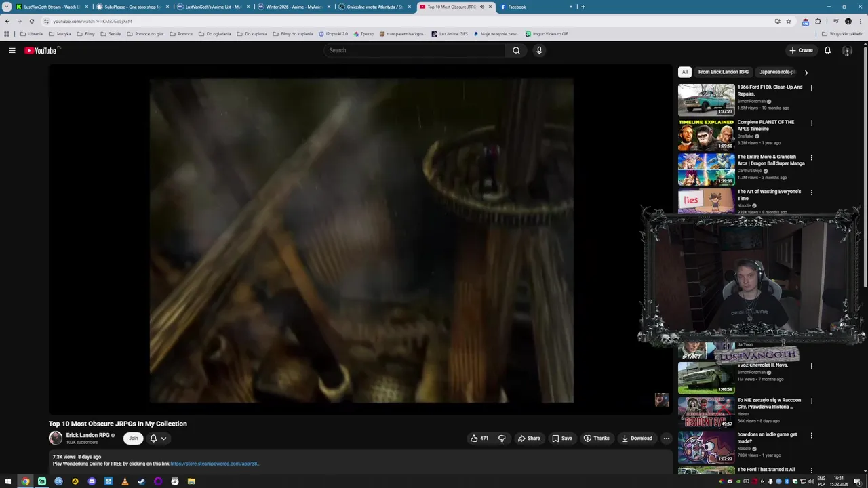Viewport: 868px width, 488px height.
Task: Open the YouTube guide hamburger menu
Action: tap(12, 50)
